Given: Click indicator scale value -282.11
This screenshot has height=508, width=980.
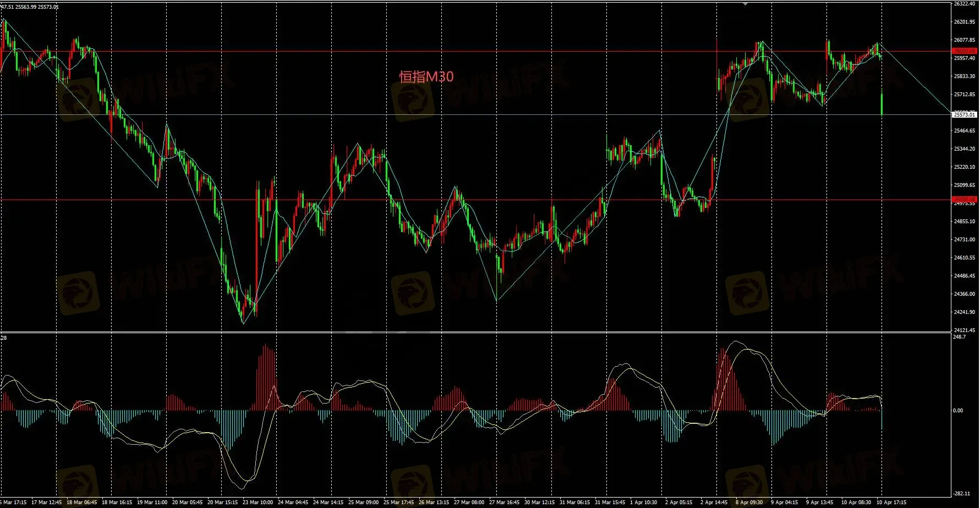Looking at the screenshot, I should pyautogui.click(x=962, y=494).
